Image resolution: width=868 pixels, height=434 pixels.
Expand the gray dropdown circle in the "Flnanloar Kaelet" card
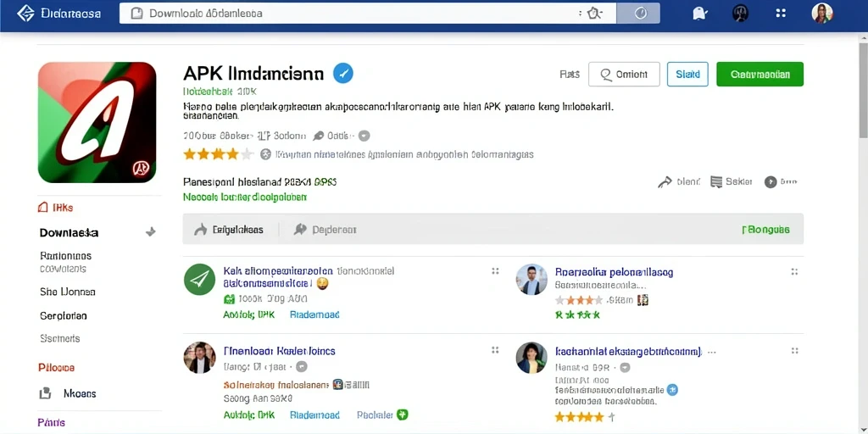302,366
